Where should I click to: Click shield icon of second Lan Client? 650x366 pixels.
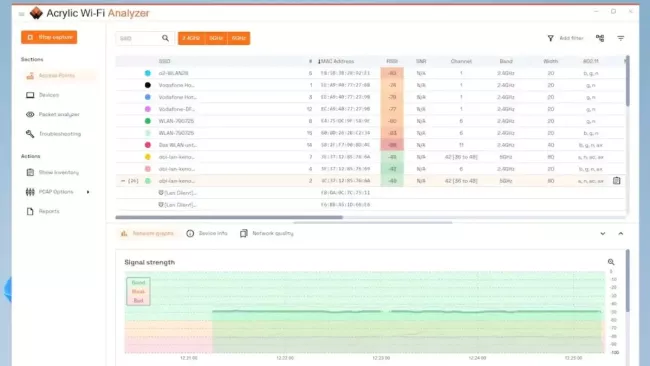(161, 204)
